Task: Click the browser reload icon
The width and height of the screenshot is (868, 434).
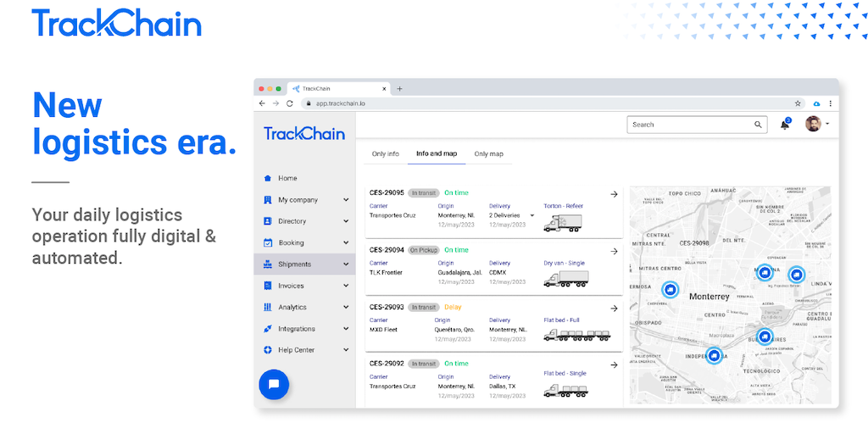Action: 290,103
